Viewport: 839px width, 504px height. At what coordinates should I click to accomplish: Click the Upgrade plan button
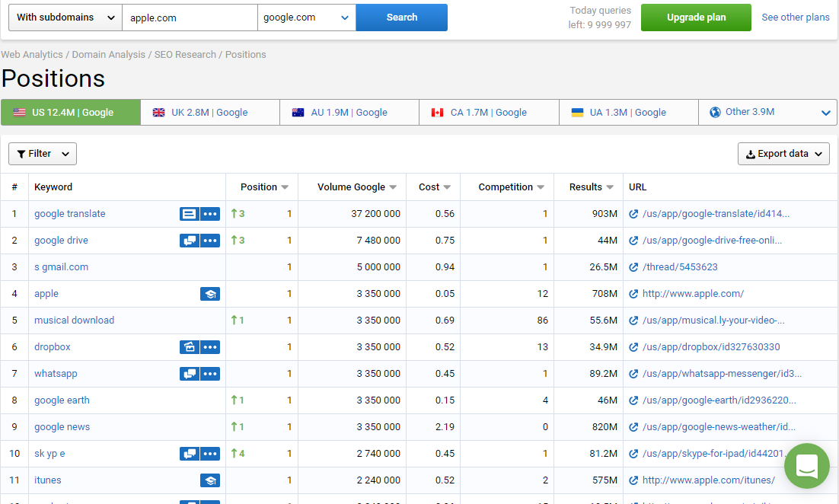point(696,18)
